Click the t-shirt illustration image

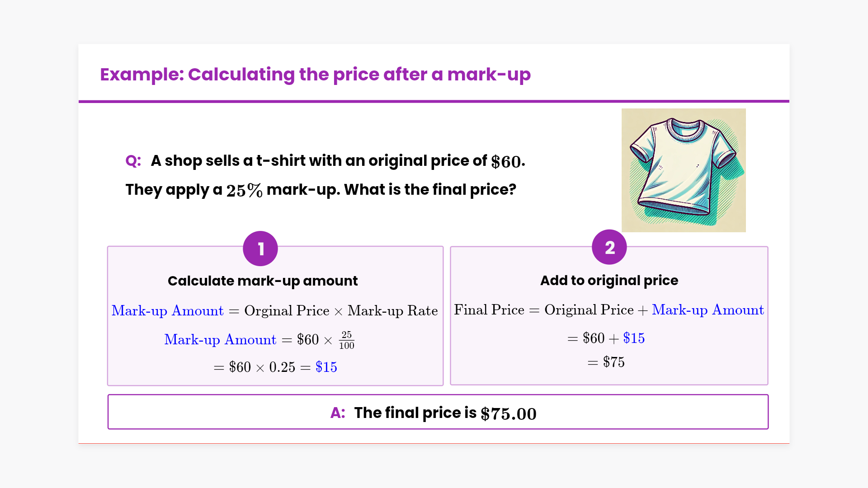coord(684,170)
